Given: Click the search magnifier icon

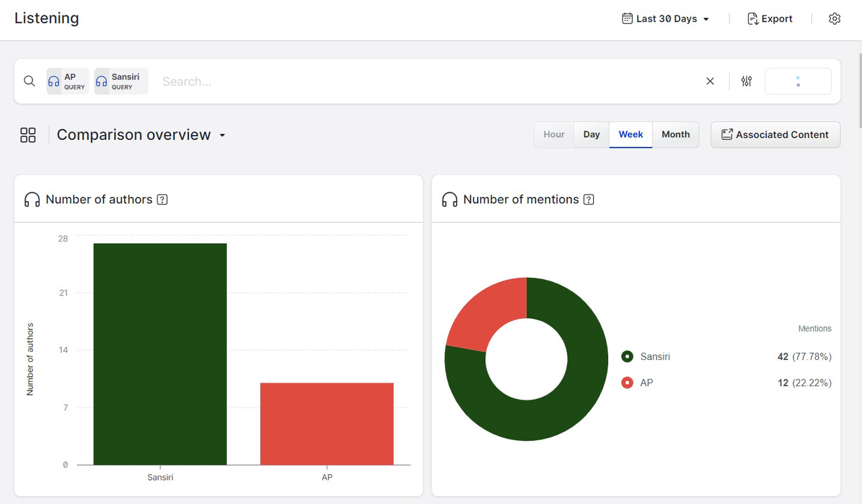Looking at the screenshot, I should coord(29,81).
